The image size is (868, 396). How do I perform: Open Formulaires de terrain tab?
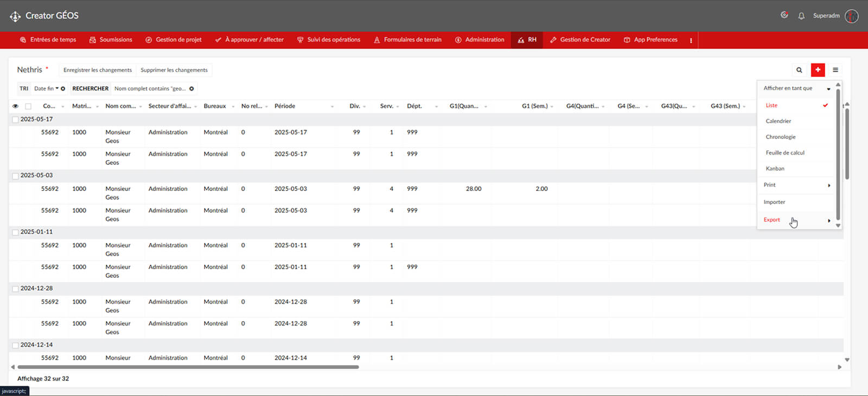tap(408, 40)
